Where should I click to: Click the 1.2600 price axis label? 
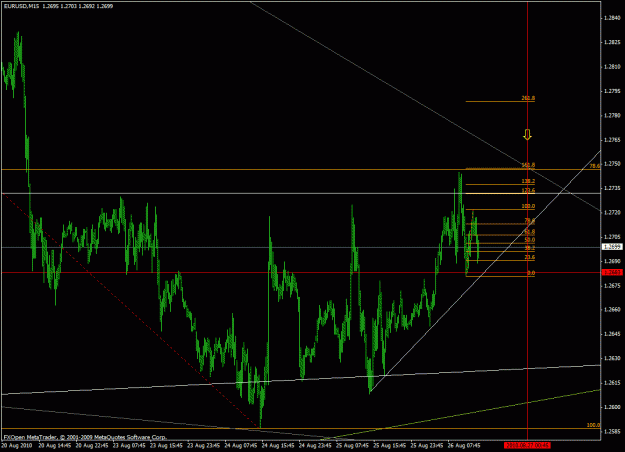pyautogui.click(x=613, y=407)
